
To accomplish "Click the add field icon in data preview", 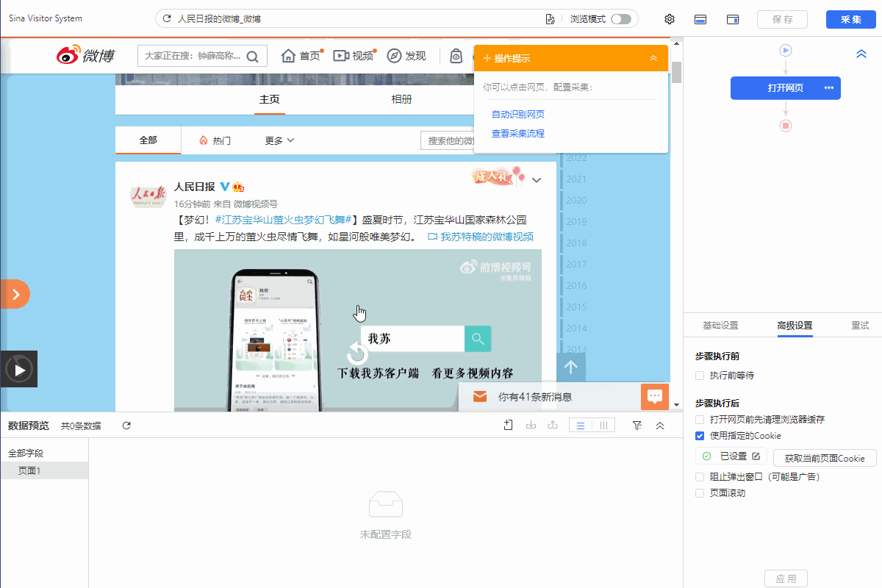I will pos(508,426).
